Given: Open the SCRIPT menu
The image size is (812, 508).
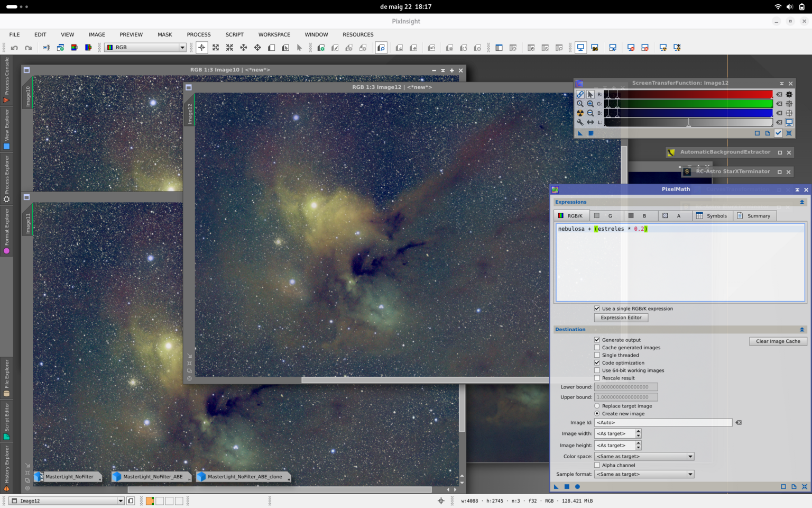Looking at the screenshot, I should click(x=234, y=34).
